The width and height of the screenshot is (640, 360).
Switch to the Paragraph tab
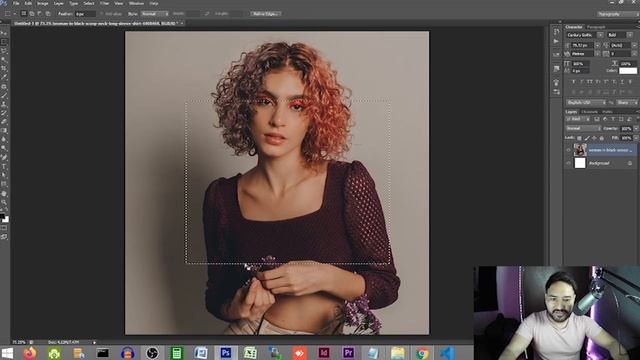coord(596,27)
